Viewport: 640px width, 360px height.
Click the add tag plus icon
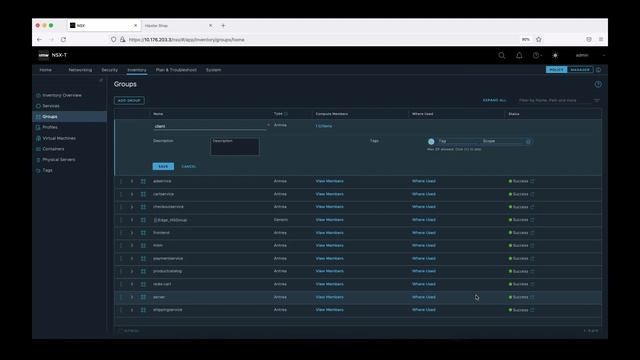tap(431, 141)
